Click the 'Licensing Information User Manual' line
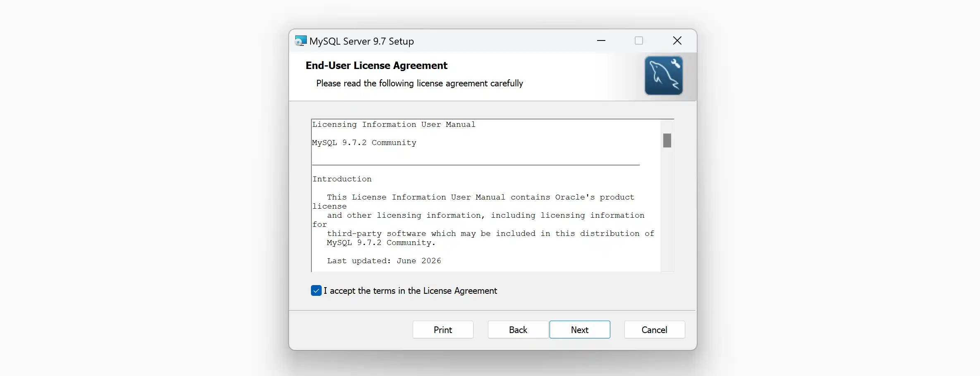Image resolution: width=980 pixels, height=376 pixels. point(394,124)
